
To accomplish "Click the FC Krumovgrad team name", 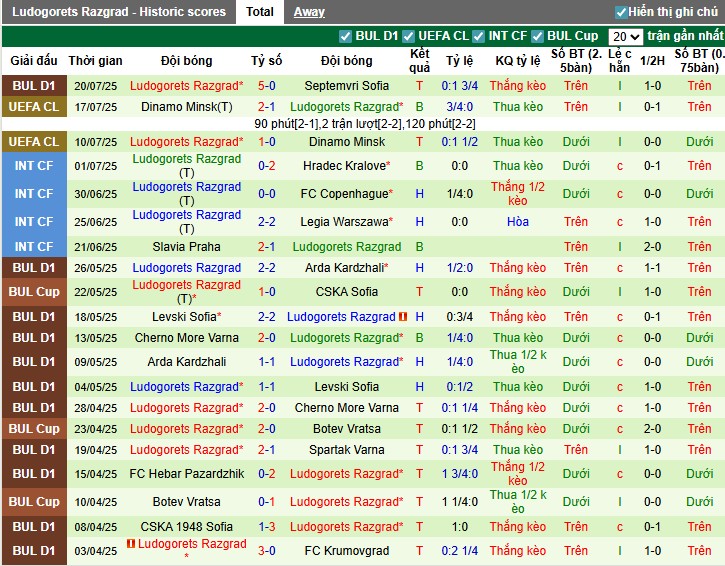I will click(x=346, y=551).
